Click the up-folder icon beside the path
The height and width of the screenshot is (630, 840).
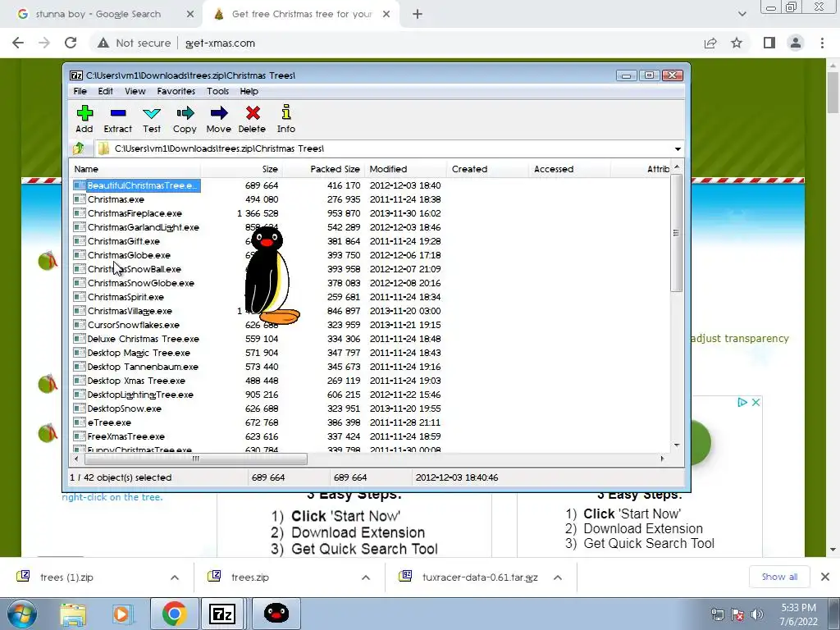click(x=79, y=148)
